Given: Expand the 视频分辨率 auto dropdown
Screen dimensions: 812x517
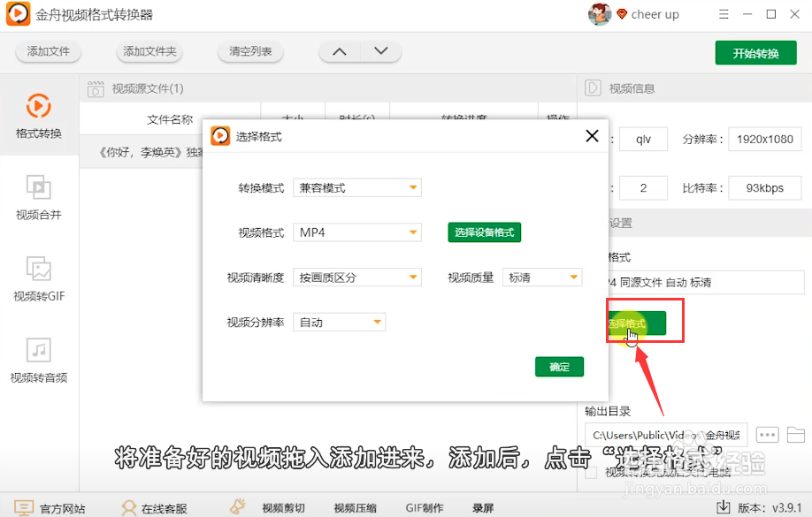Looking at the screenshot, I should click(339, 321).
